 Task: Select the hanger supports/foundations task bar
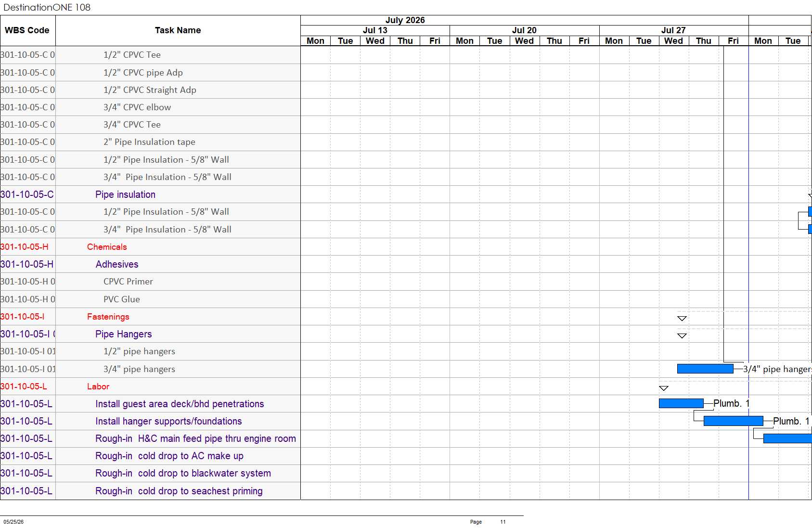point(734,421)
